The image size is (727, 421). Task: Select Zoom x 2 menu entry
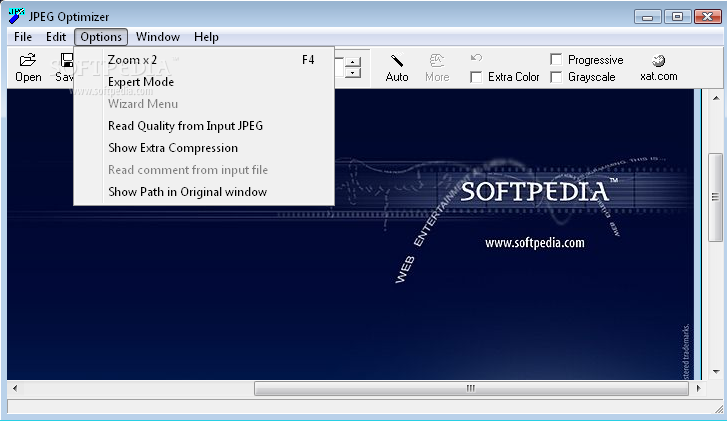(x=204, y=60)
